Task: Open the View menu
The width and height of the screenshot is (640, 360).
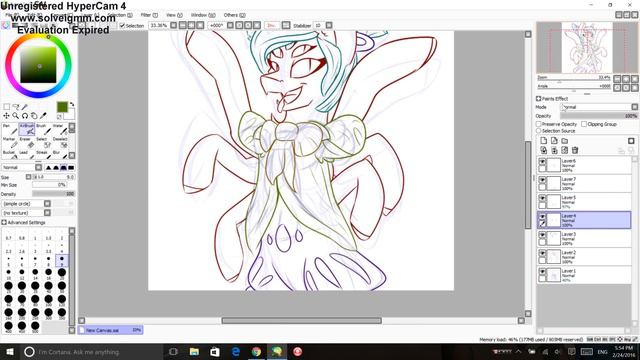Action: pos(174,15)
